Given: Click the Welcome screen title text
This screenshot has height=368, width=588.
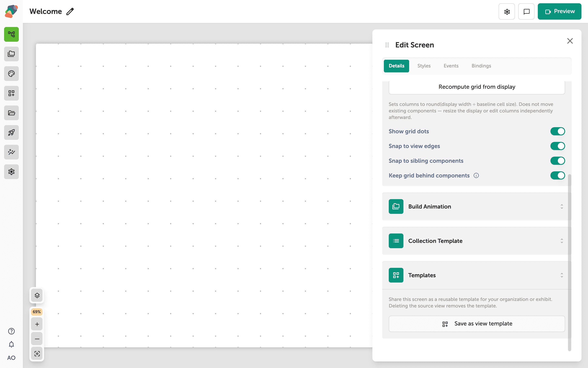Looking at the screenshot, I should click(x=46, y=11).
